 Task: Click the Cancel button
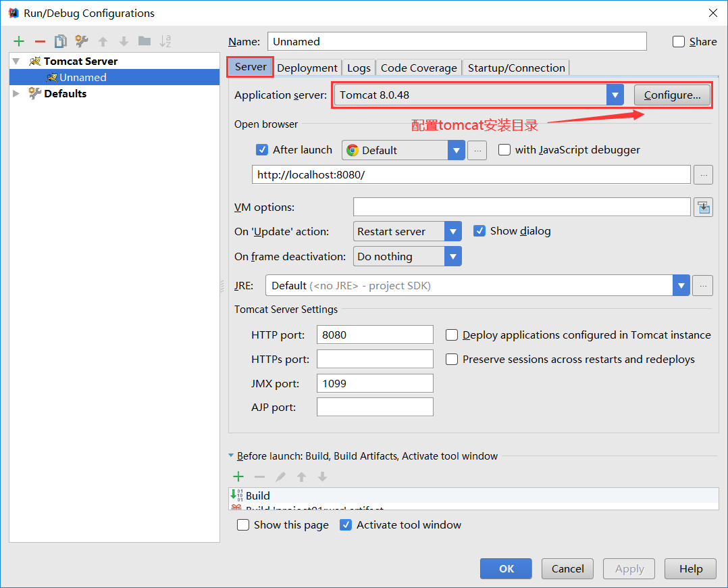point(567,568)
